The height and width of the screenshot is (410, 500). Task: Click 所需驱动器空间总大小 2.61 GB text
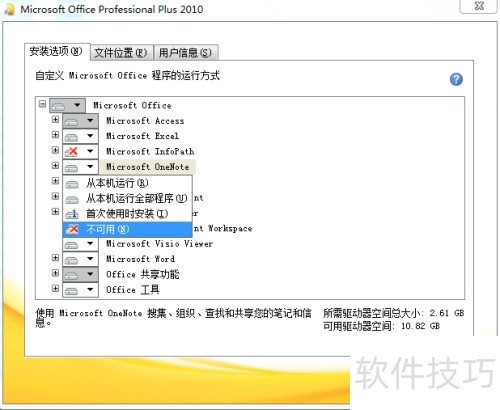click(x=394, y=313)
